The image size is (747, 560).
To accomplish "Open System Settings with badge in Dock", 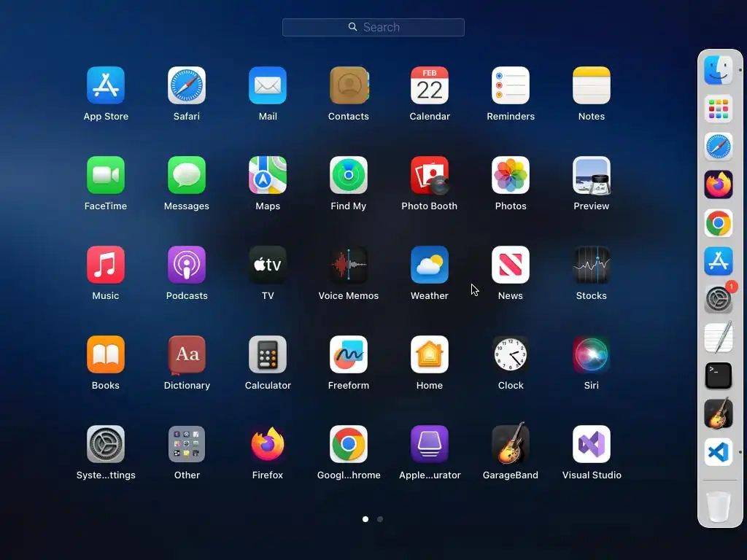I will click(x=719, y=299).
